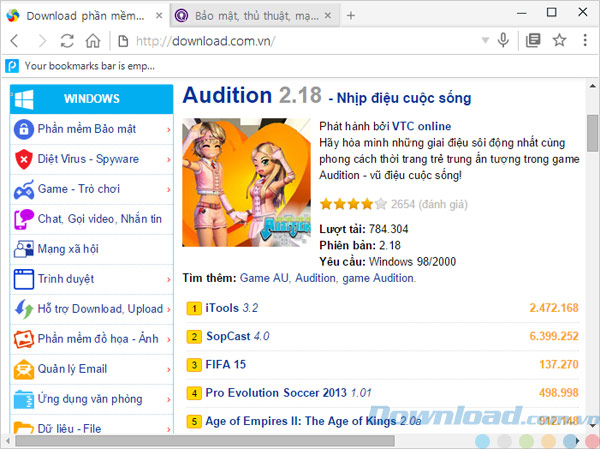Image resolution: width=600 pixels, height=449 pixels.
Task: Close the Download phần mềm tab
Action: tap(159, 15)
